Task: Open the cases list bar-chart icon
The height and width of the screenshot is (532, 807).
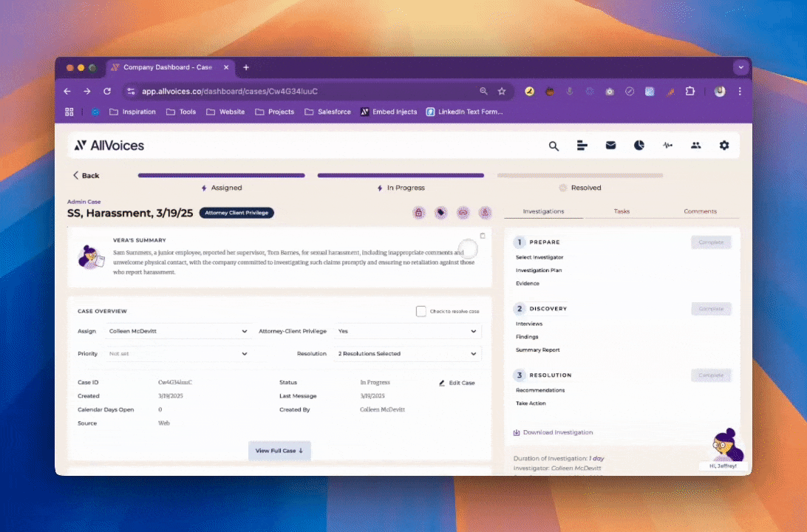Action: (582, 146)
